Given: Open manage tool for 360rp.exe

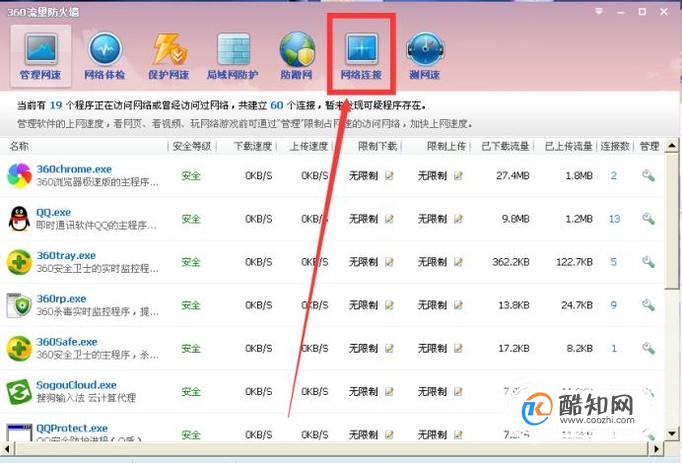Looking at the screenshot, I should tap(648, 305).
